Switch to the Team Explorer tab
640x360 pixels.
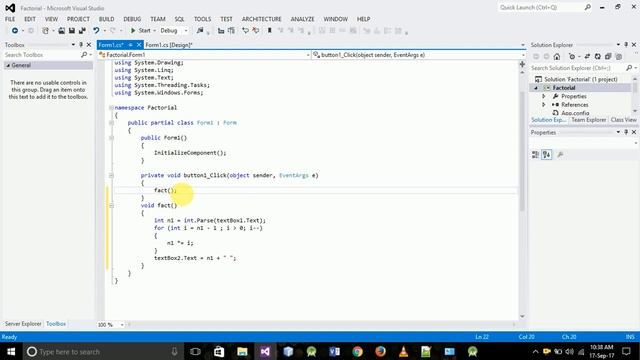click(589, 120)
